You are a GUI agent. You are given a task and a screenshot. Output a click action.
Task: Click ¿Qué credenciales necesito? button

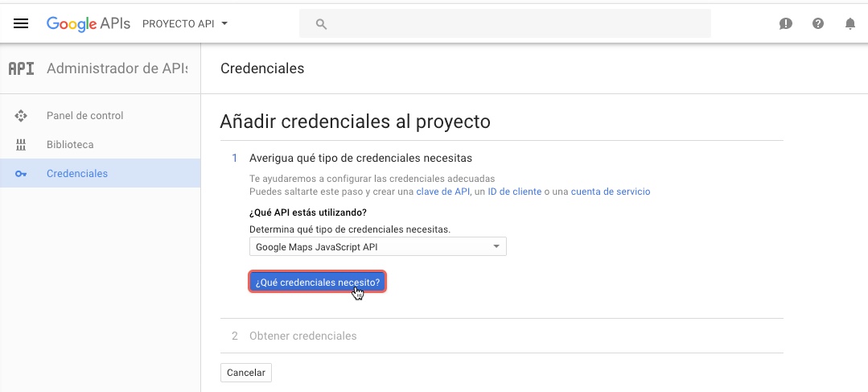pyautogui.click(x=317, y=283)
